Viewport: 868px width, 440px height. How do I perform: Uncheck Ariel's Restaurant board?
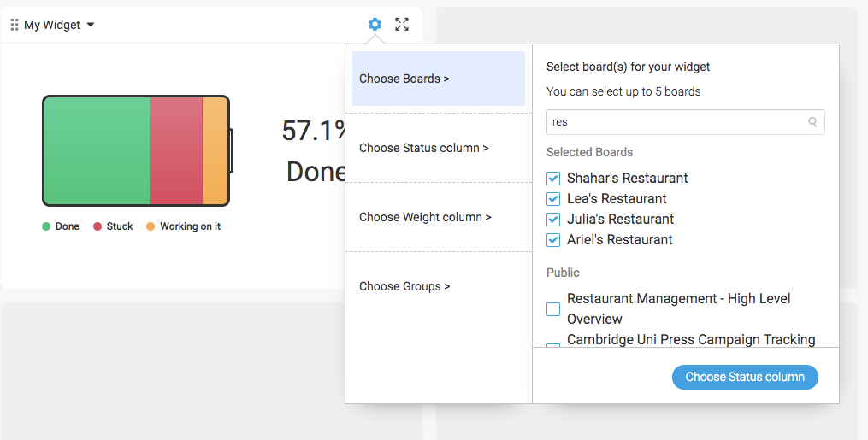553,240
